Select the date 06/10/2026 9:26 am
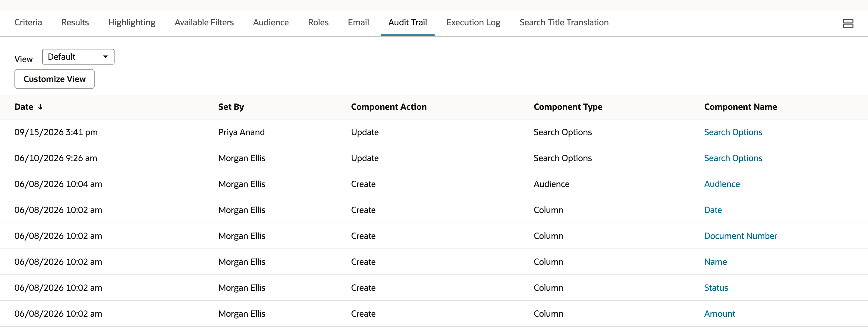Image resolution: width=868 pixels, height=336 pixels. pyautogui.click(x=55, y=158)
